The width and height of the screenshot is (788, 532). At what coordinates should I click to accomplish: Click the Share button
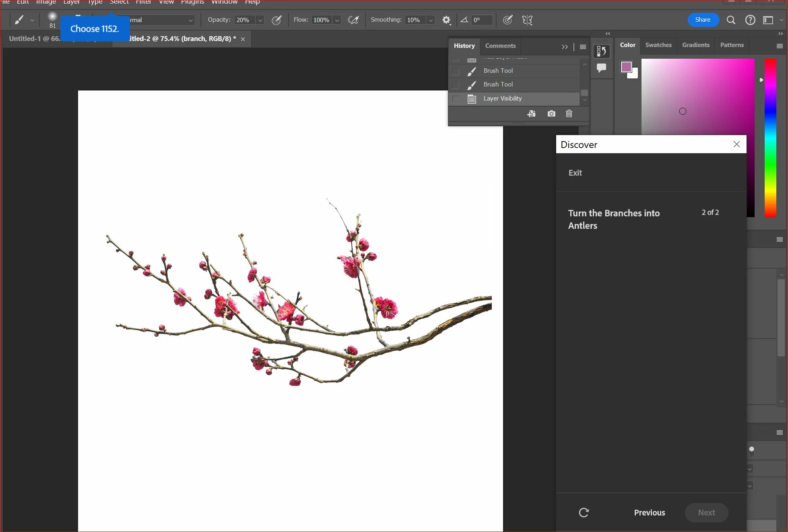(x=703, y=20)
